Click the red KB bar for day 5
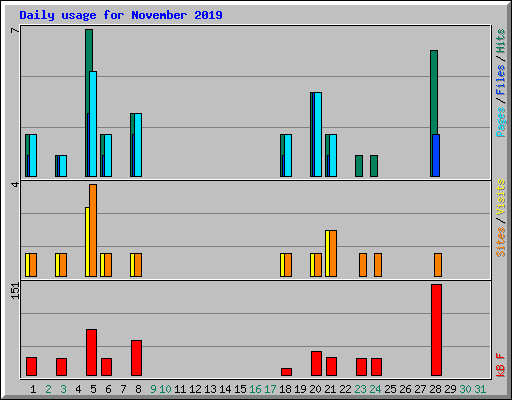This screenshot has height=400, width=512. pyautogui.click(x=91, y=353)
